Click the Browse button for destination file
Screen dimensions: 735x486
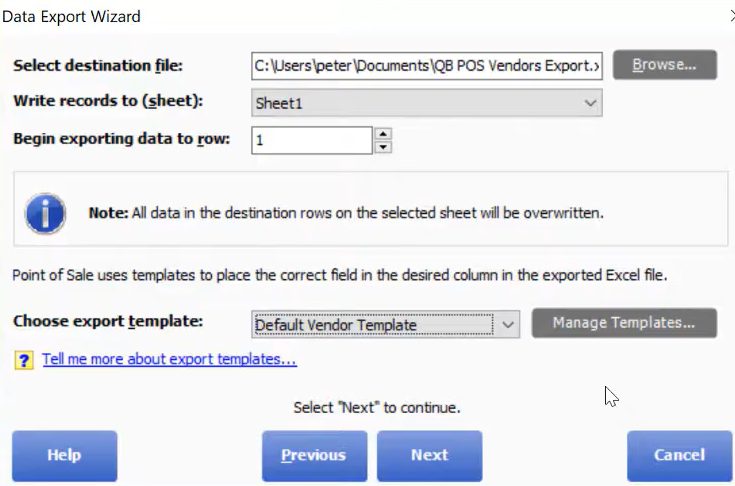[x=665, y=65]
